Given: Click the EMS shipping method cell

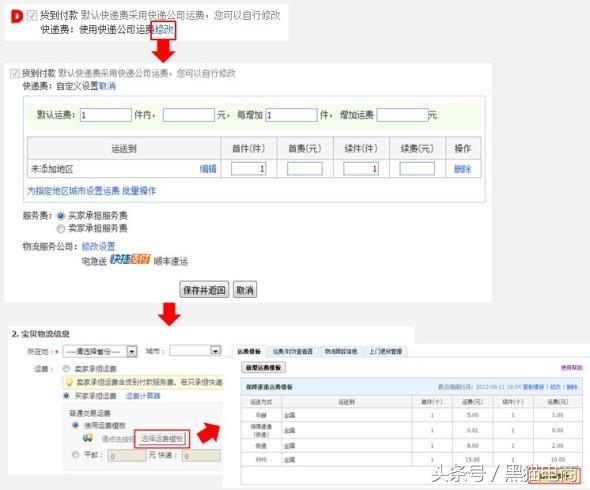Looking at the screenshot, I should click(x=261, y=460).
